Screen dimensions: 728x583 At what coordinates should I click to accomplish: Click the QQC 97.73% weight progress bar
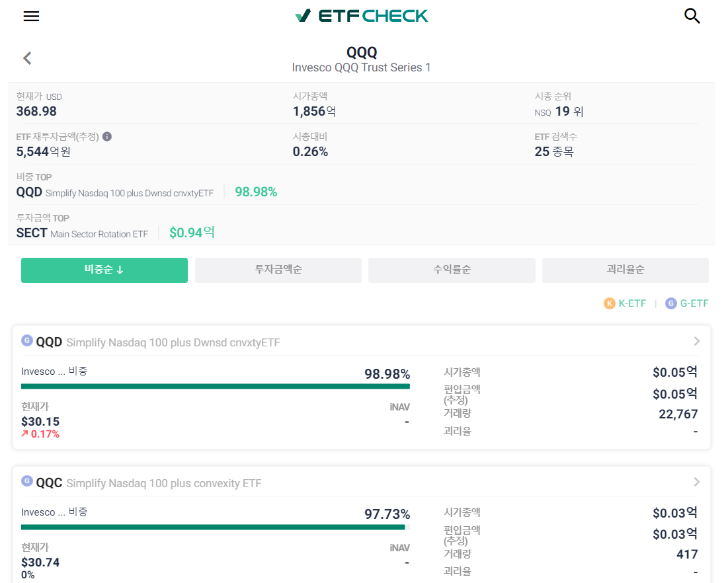pyautogui.click(x=216, y=527)
